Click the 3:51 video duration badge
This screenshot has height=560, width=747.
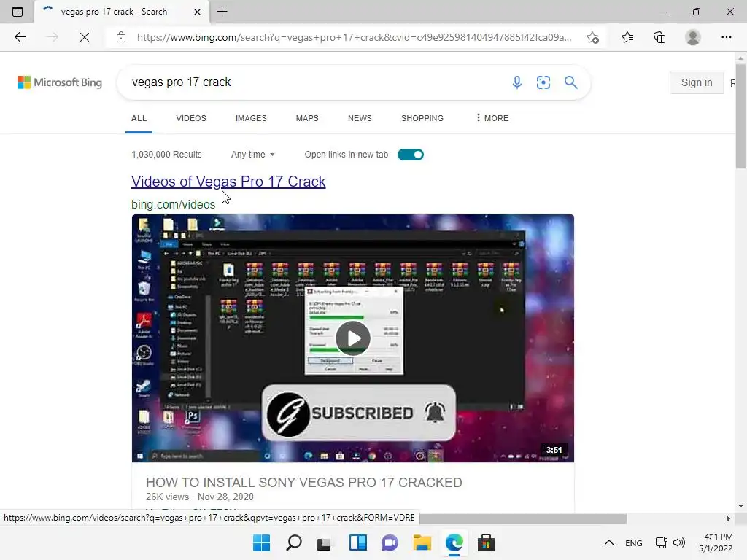click(x=554, y=450)
